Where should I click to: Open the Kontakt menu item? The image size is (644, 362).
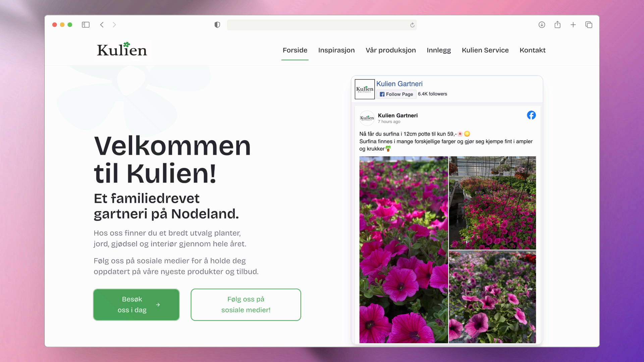click(532, 50)
